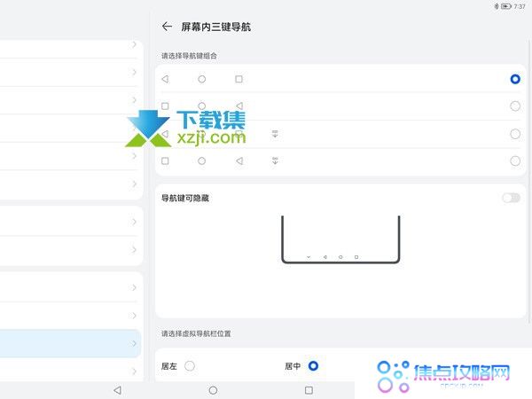Click the 请选择导航键组合 section header
Image resolution: width=532 pixels, height=399 pixels.
coord(189,56)
